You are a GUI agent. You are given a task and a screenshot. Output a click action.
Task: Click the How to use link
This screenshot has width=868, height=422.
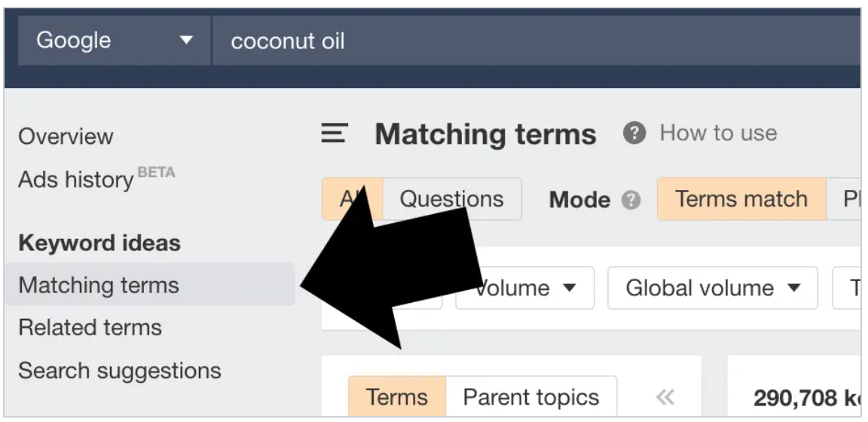(x=718, y=133)
